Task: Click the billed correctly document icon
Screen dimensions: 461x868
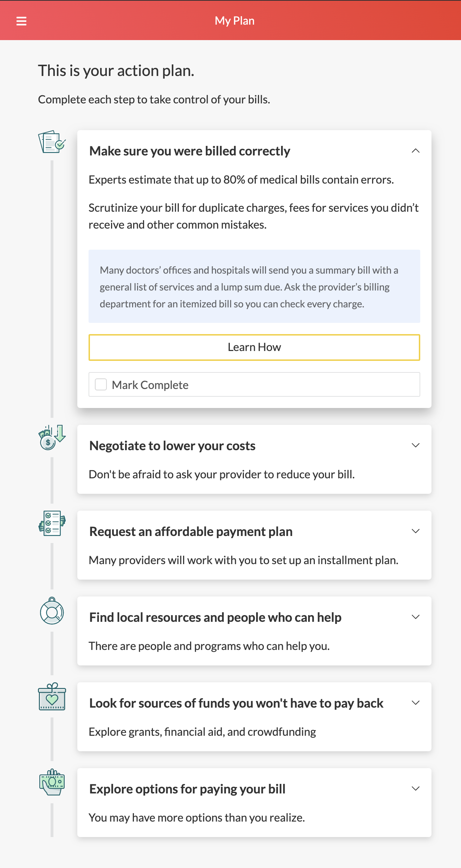Action: pyautogui.click(x=52, y=142)
